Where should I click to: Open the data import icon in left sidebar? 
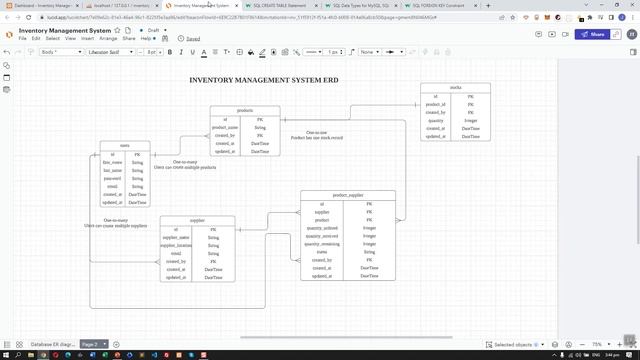(7, 89)
